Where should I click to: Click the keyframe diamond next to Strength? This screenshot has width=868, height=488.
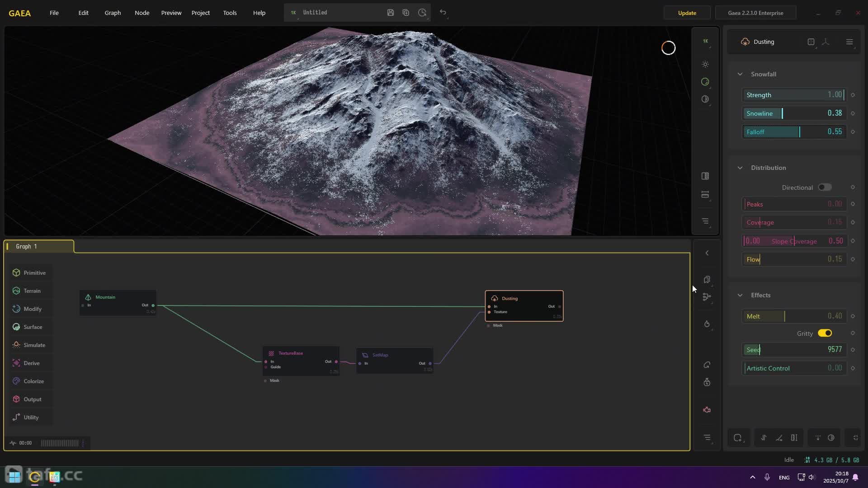pyautogui.click(x=853, y=95)
